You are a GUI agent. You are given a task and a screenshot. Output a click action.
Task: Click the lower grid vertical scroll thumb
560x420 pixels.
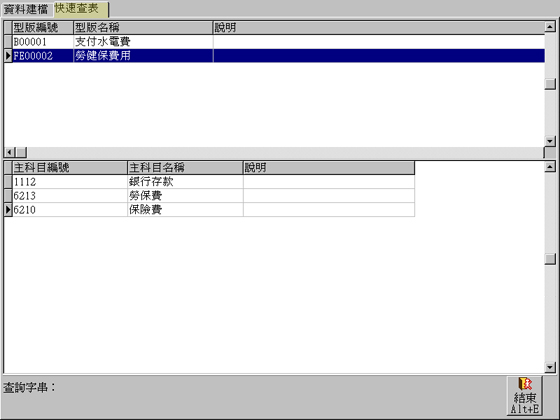(550, 259)
